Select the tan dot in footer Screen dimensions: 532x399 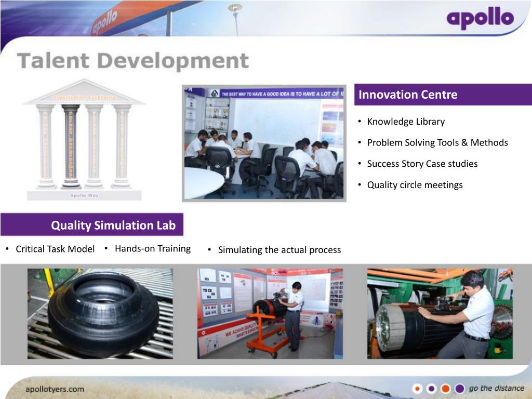418,388
